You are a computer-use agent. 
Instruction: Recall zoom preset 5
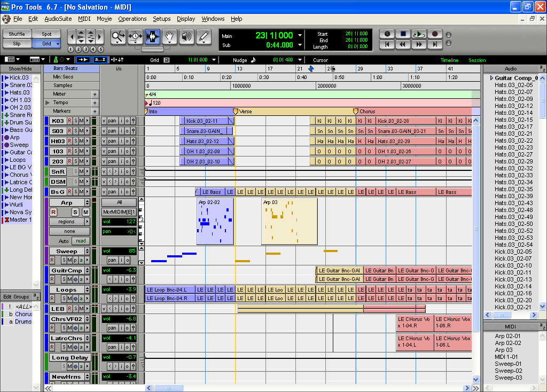tap(101, 50)
